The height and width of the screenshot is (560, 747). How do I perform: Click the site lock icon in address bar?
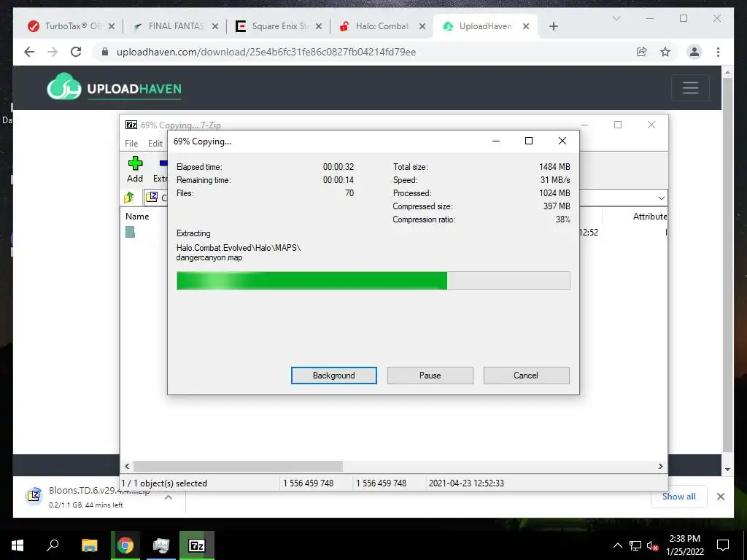(x=105, y=52)
